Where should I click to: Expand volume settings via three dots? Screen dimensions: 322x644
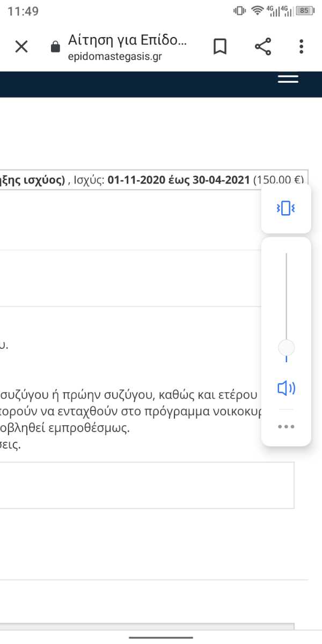(x=286, y=427)
